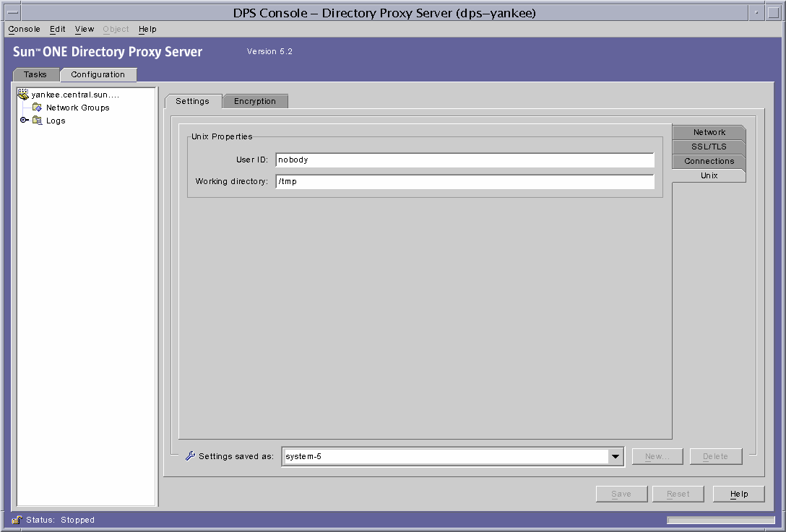The width and height of the screenshot is (786, 532).
Task: Select the system-5 saved settings combo box
Action: pos(448,456)
